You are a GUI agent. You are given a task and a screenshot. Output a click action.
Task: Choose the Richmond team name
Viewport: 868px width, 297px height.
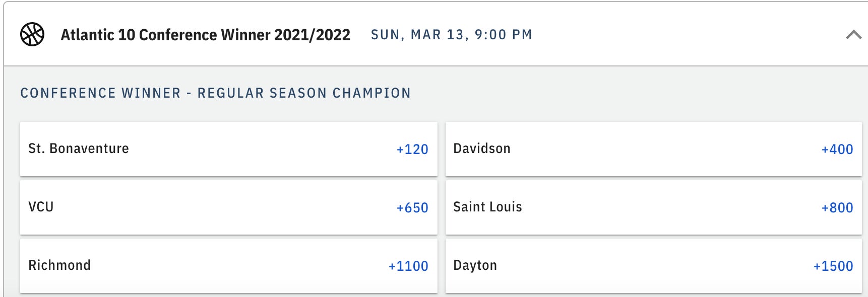[59, 265]
